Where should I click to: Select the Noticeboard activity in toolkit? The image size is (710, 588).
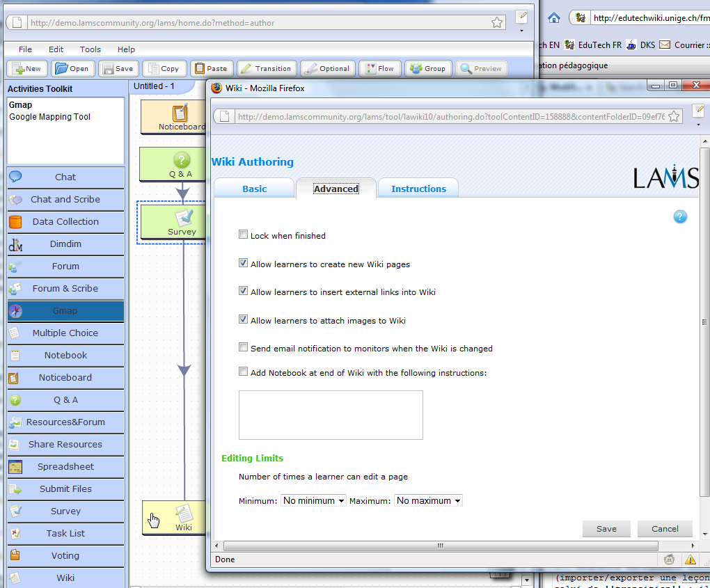(x=65, y=378)
